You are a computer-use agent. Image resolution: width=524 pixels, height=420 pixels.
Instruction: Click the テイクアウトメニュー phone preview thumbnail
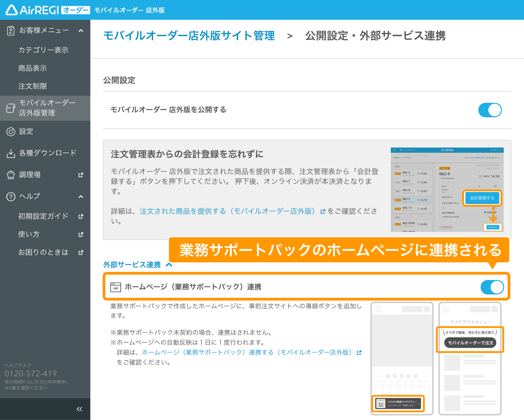(470, 358)
